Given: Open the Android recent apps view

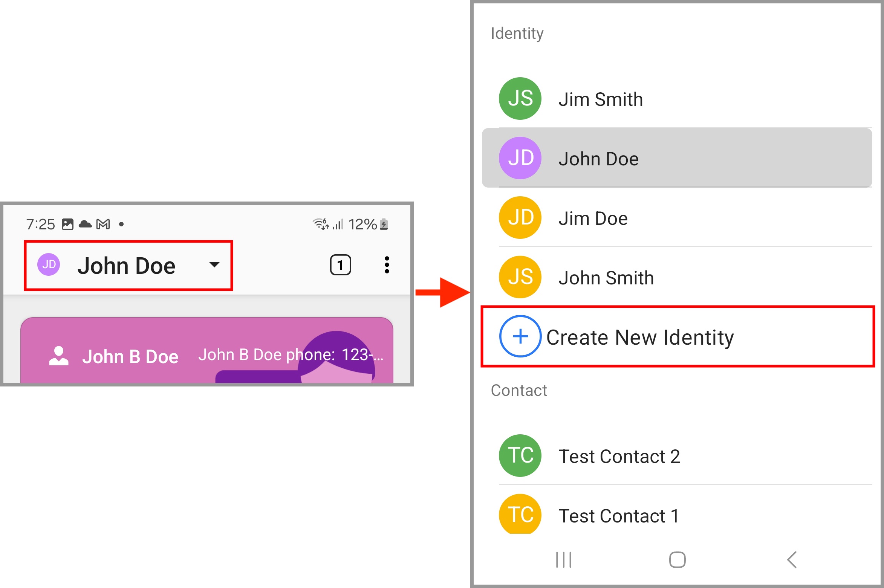Looking at the screenshot, I should click(x=563, y=560).
